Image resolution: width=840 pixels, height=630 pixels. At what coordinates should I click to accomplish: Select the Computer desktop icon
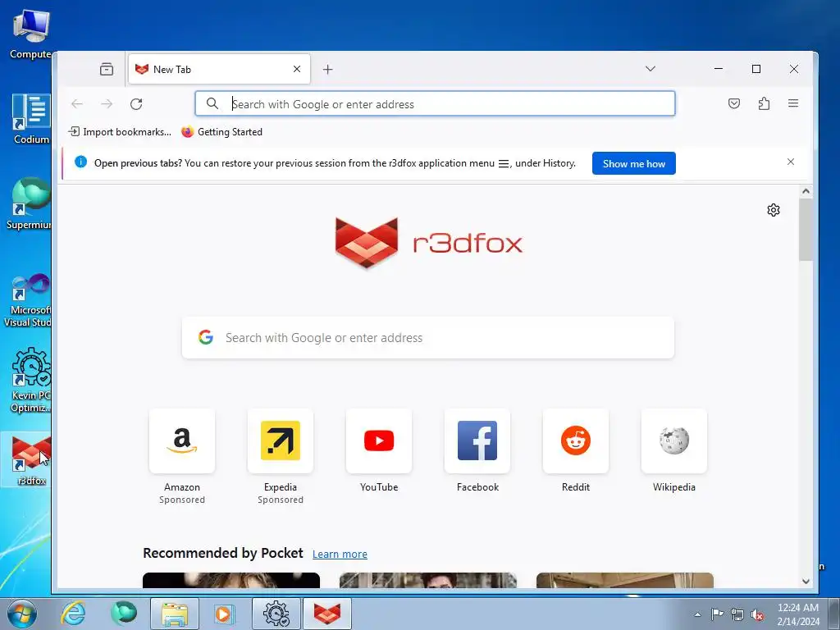click(30, 34)
